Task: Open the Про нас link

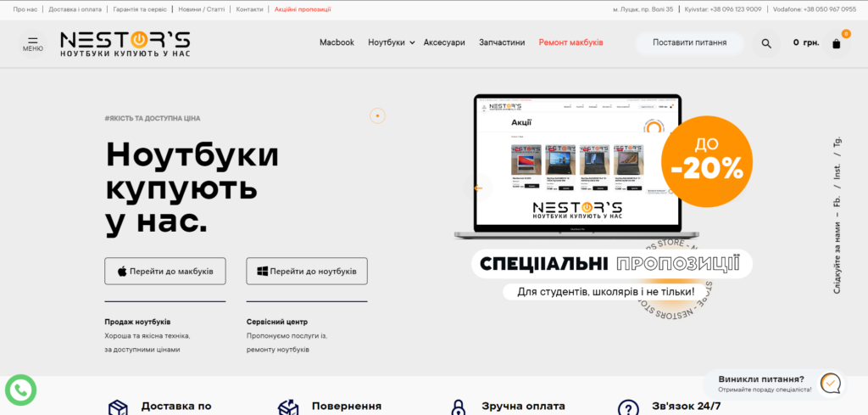Action: tap(25, 9)
